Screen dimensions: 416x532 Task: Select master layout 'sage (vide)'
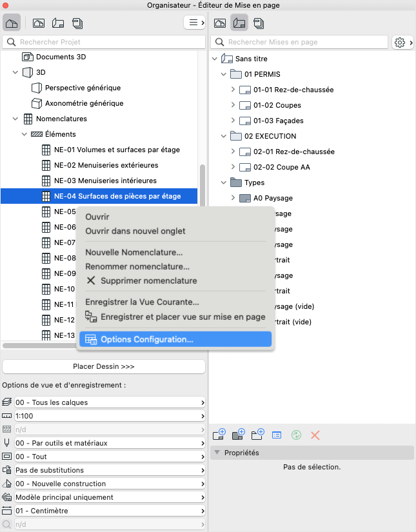(295, 306)
